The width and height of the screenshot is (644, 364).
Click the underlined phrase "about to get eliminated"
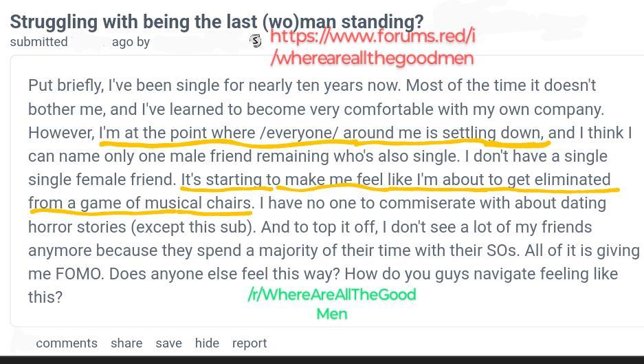pyautogui.click(x=526, y=180)
